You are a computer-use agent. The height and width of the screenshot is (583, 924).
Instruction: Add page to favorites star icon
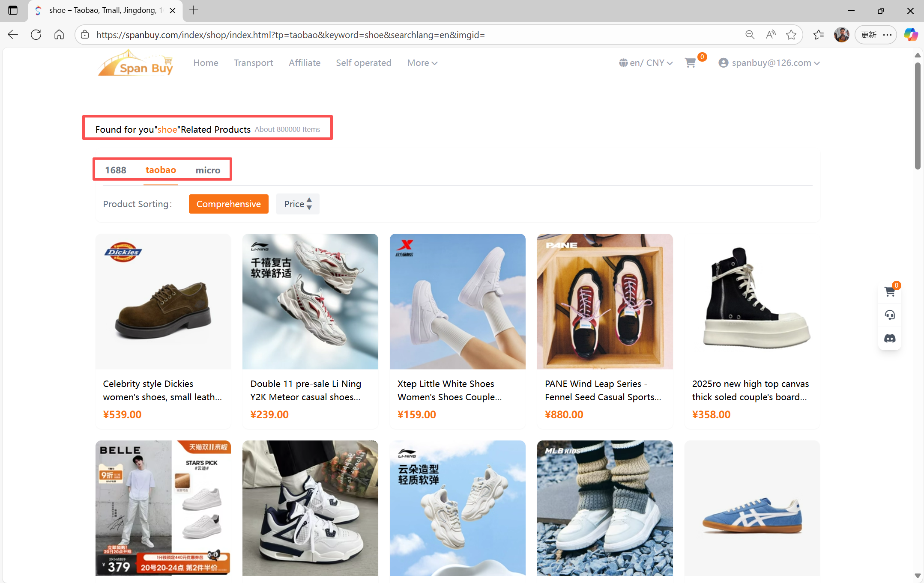[x=791, y=35]
